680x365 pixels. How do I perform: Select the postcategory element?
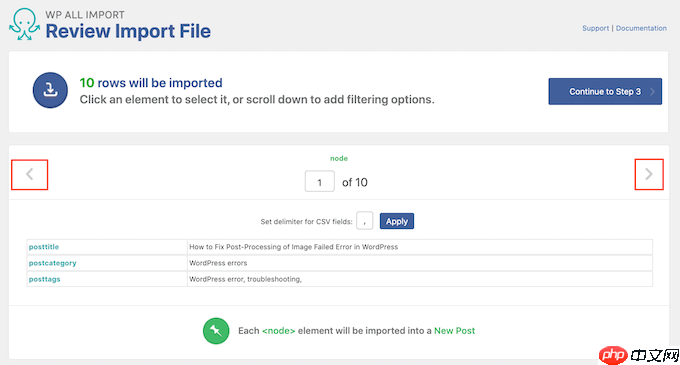point(52,263)
